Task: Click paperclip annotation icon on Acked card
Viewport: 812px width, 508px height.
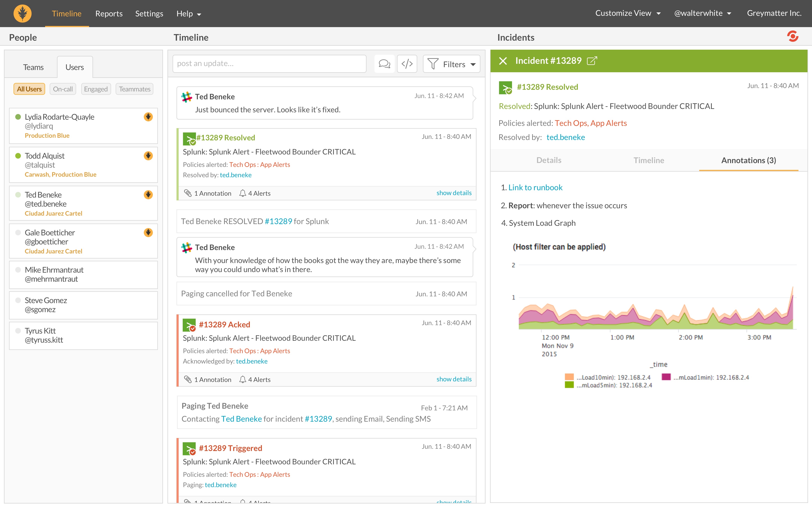Action: coord(188,379)
